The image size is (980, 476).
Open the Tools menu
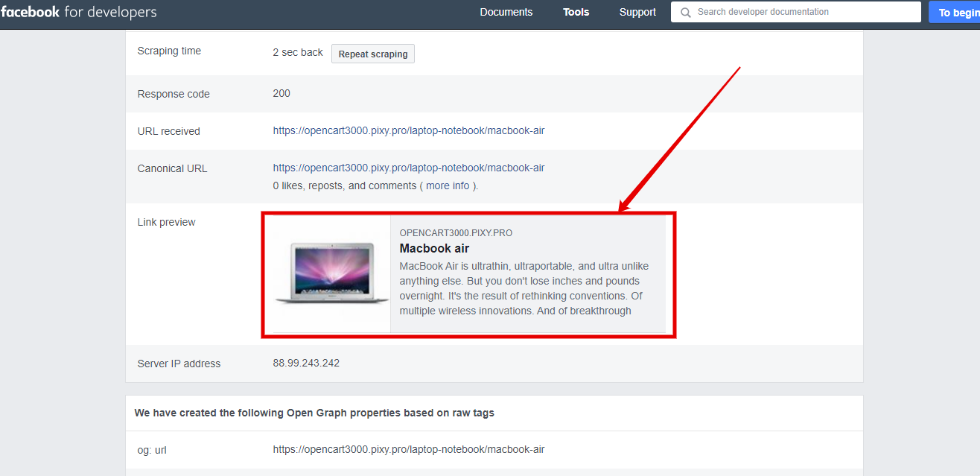click(x=576, y=12)
